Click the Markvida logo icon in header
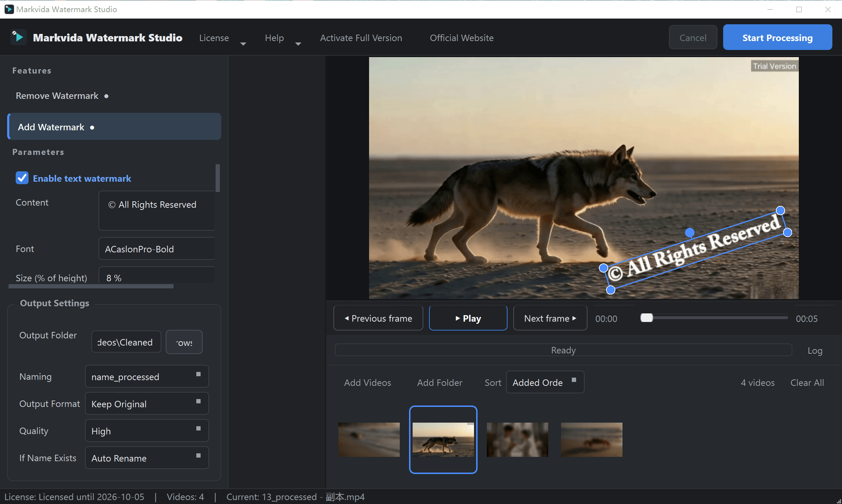The image size is (842, 504). coord(18,37)
